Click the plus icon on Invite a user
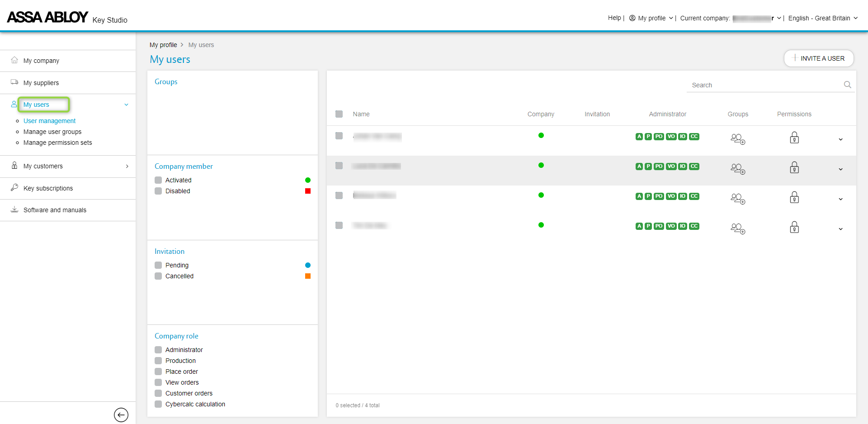The width and height of the screenshot is (868, 424). click(x=794, y=58)
